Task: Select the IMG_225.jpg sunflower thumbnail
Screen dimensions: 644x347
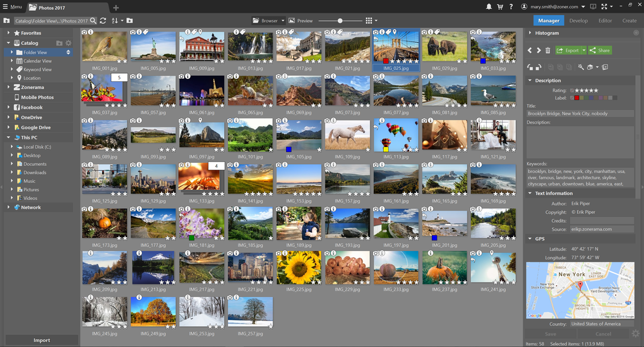Action: click(x=299, y=268)
